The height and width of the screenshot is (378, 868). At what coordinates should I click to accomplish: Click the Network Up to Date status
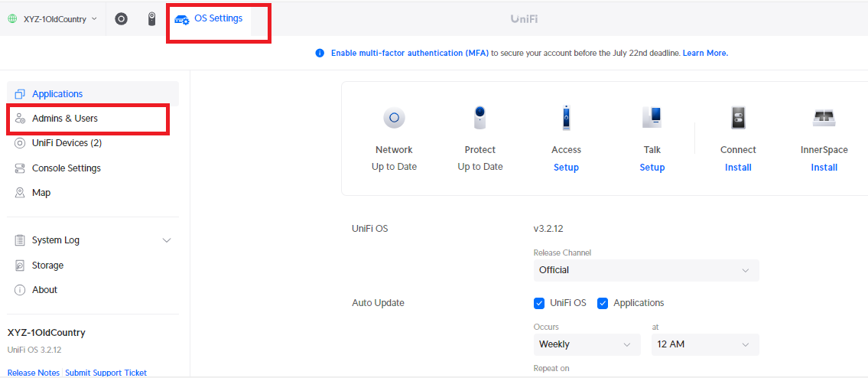(x=394, y=167)
